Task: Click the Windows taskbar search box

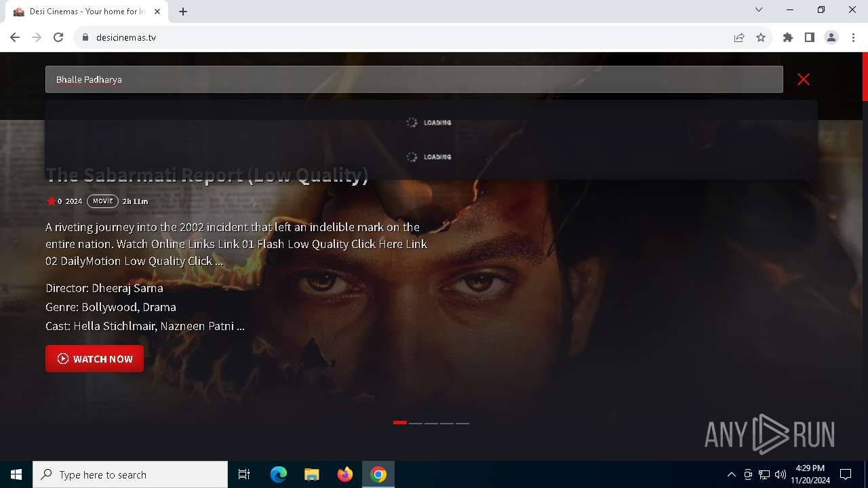Action: point(130,474)
